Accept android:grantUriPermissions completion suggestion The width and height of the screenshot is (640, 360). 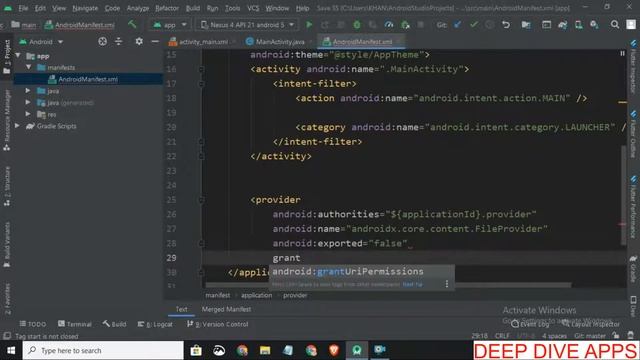[x=361, y=271]
